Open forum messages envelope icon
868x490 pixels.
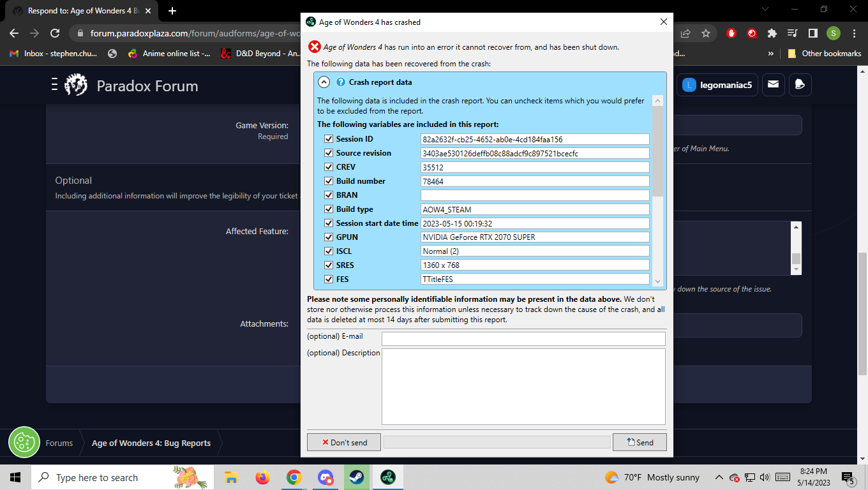tap(773, 85)
